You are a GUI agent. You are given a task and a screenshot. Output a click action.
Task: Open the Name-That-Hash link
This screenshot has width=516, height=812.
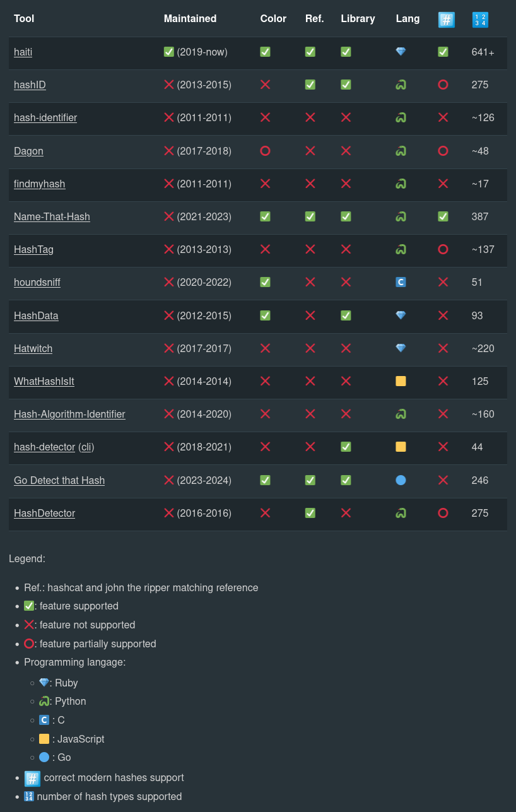52,216
